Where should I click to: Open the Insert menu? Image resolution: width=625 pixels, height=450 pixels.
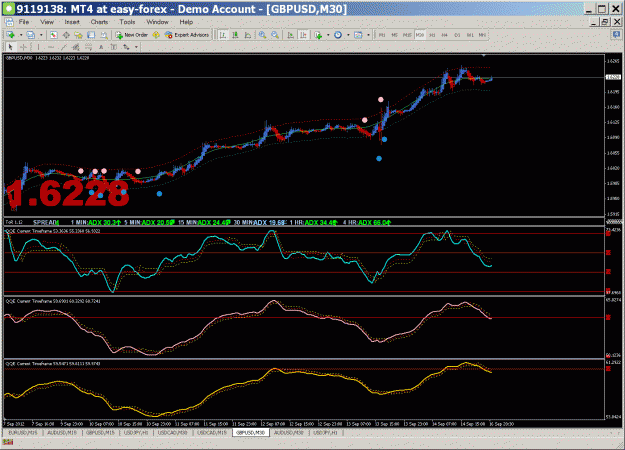(72, 22)
